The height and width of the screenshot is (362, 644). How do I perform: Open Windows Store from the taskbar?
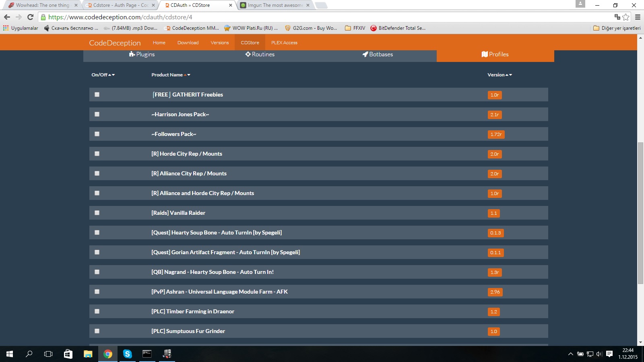click(x=68, y=354)
